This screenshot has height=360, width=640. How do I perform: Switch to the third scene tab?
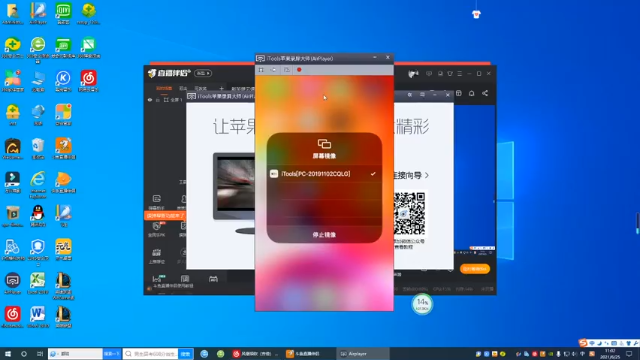[200, 89]
